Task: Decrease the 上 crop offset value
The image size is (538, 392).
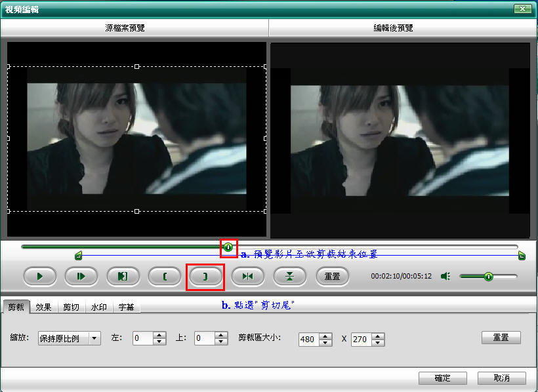Action: click(222, 342)
